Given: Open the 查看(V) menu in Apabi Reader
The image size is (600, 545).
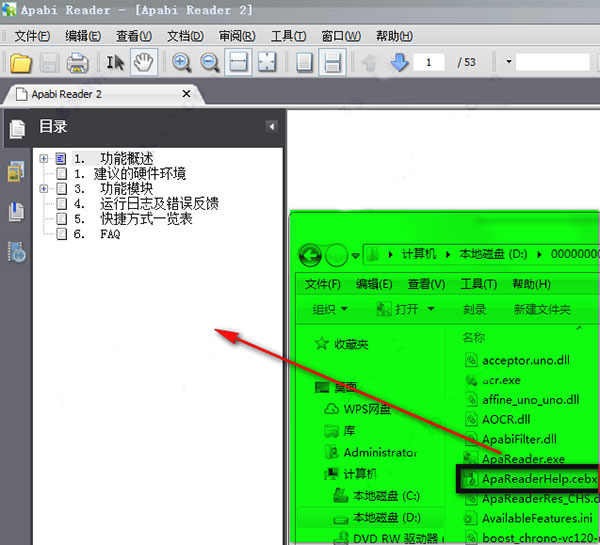Looking at the screenshot, I should pyautogui.click(x=134, y=36).
